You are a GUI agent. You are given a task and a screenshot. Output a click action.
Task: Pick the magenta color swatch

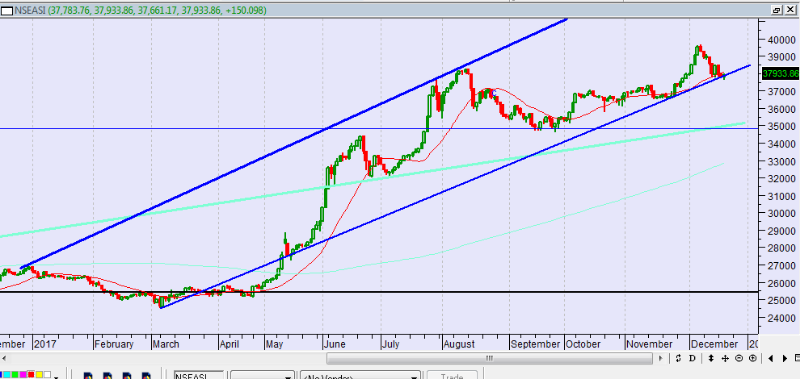point(23,375)
